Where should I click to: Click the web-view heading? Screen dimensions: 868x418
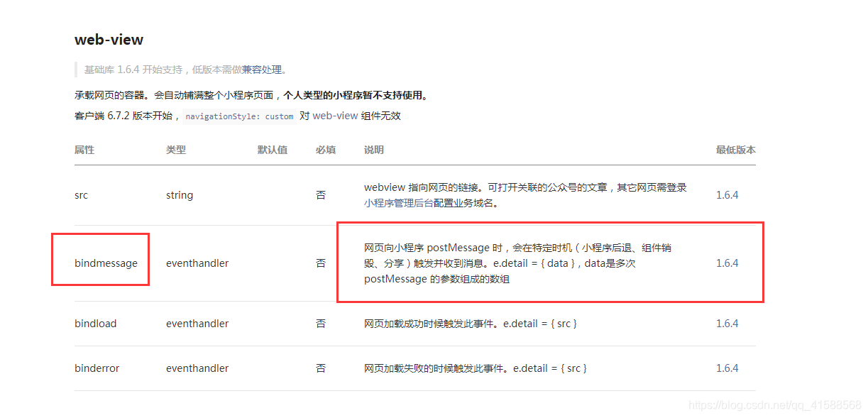109,40
